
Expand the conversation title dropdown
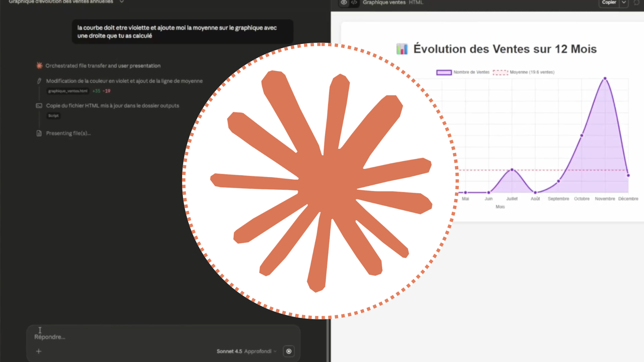(121, 2)
